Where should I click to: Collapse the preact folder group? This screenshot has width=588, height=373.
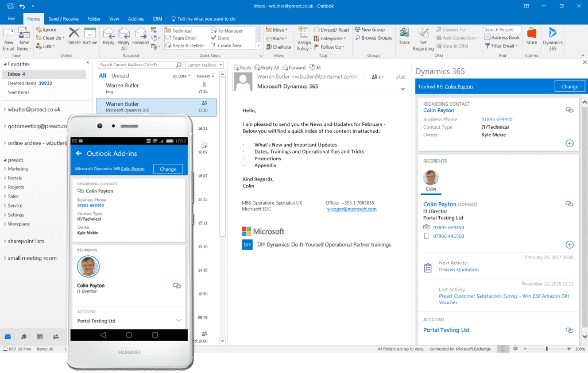5,160
